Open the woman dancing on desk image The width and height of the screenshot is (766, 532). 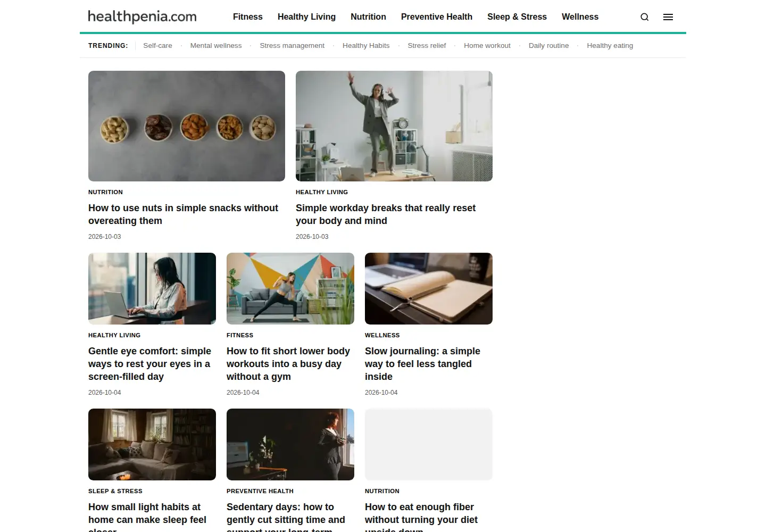click(x=394, y=126)
